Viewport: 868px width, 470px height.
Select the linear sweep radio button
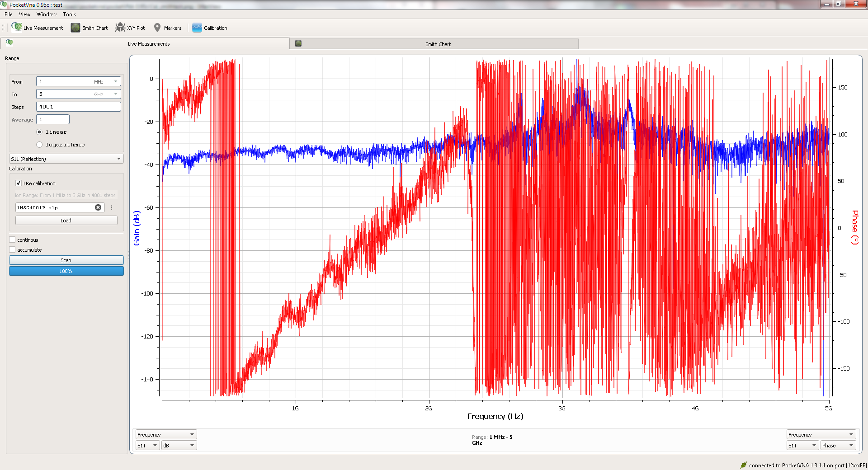[x=39, y=132]
